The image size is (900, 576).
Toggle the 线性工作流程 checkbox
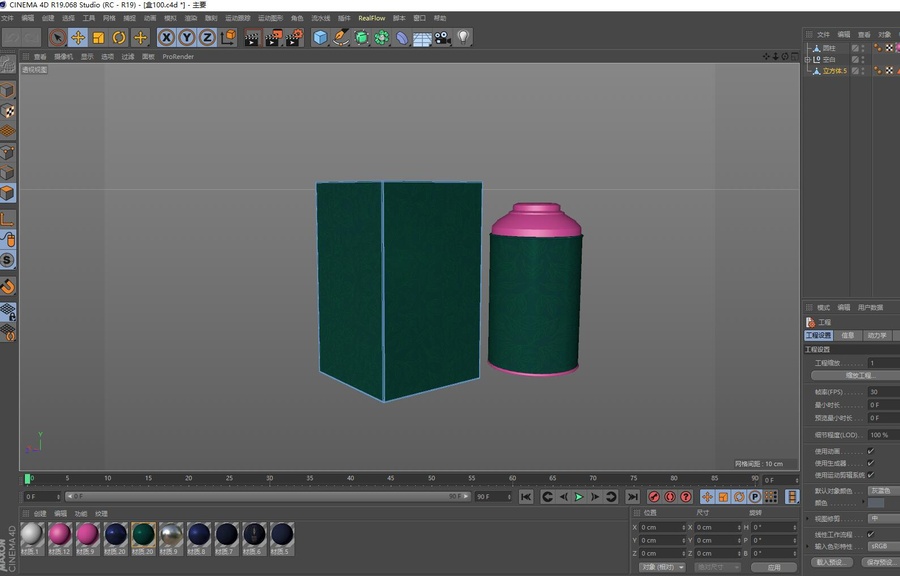pyautogui.click(x=871, y=534)
